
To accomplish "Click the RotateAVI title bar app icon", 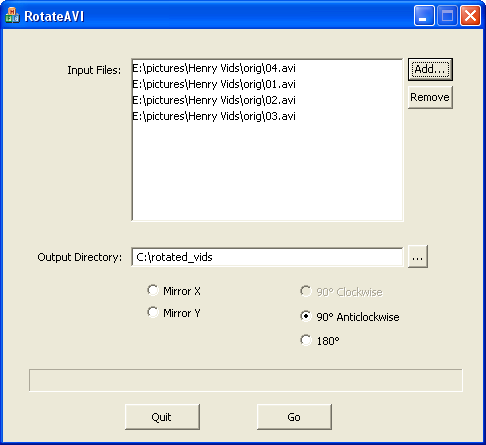I will (12, 16).
